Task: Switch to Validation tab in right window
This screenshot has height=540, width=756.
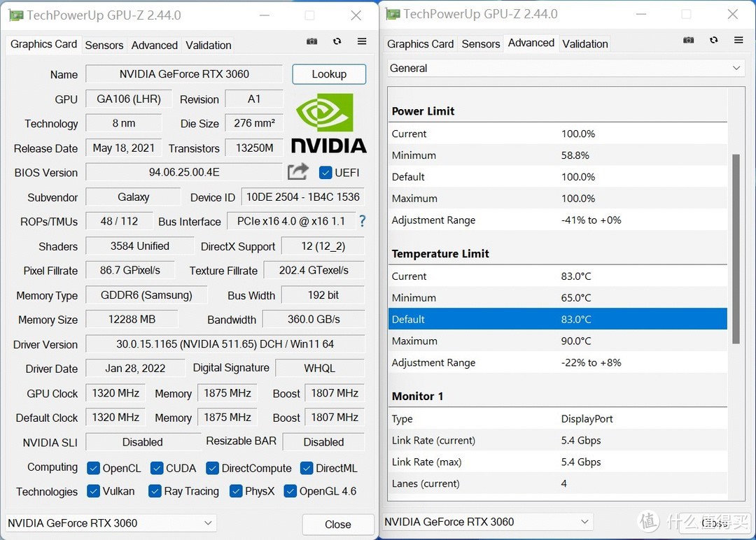Action: click(584, 44)
